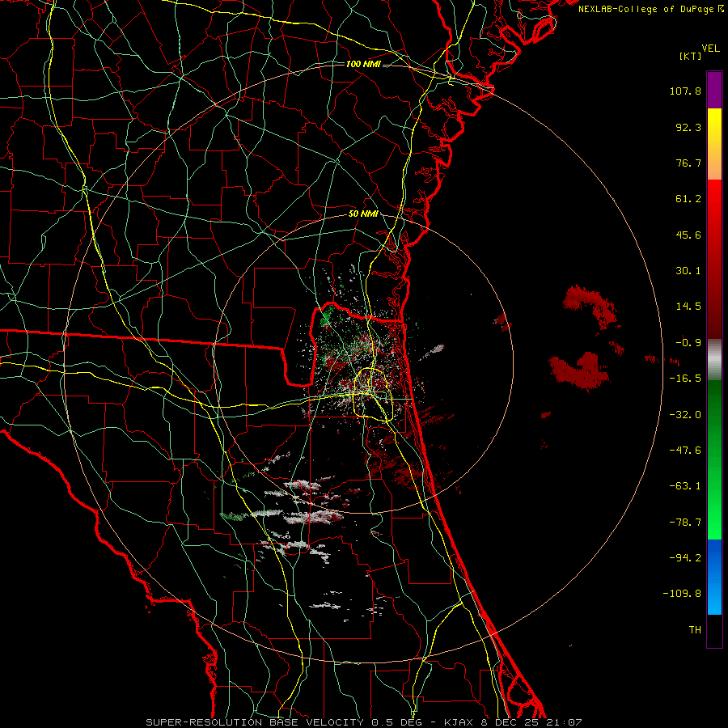Select the -32.0 velocity scale label
728x728 pixels.
685,415
